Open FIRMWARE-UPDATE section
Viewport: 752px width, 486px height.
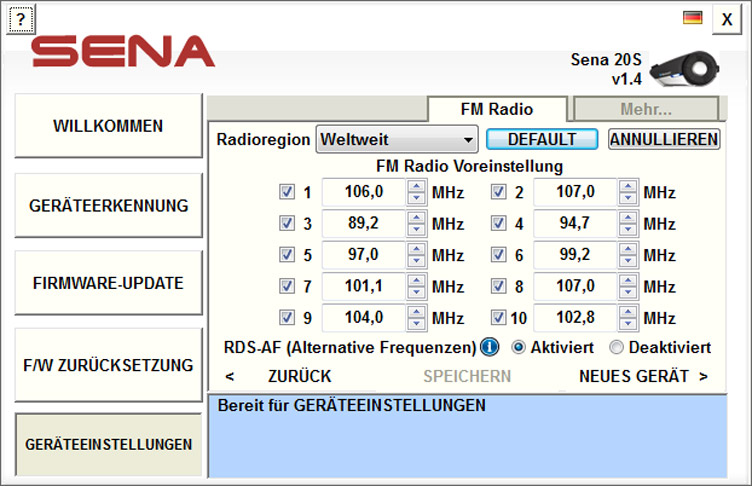108,283
